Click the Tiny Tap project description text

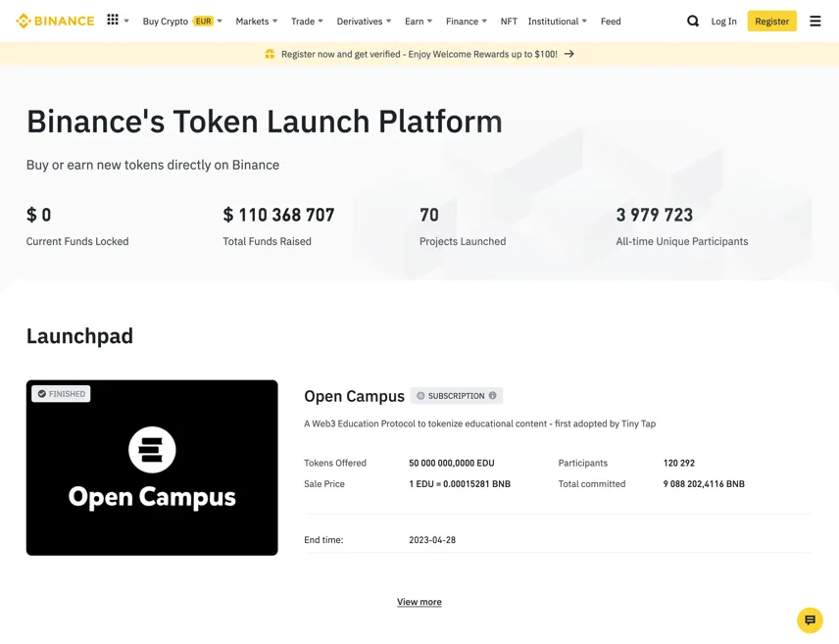(x=479, y=423)
